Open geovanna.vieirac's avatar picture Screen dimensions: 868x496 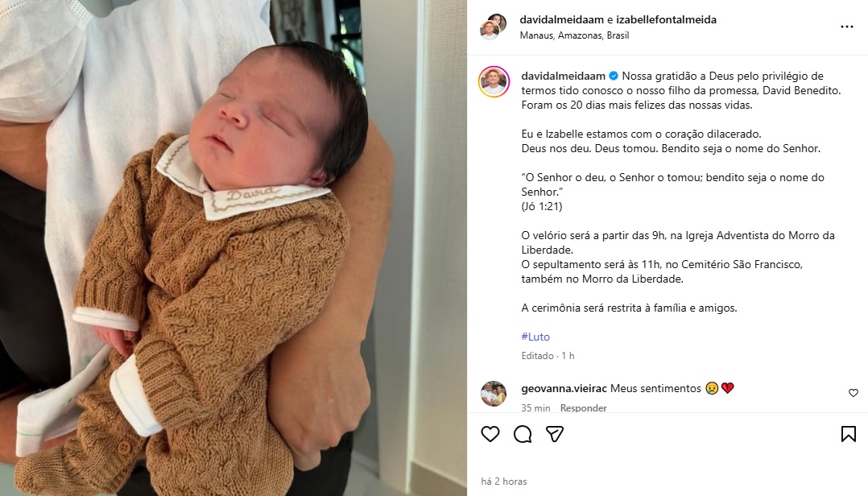(x=494, y=394)
